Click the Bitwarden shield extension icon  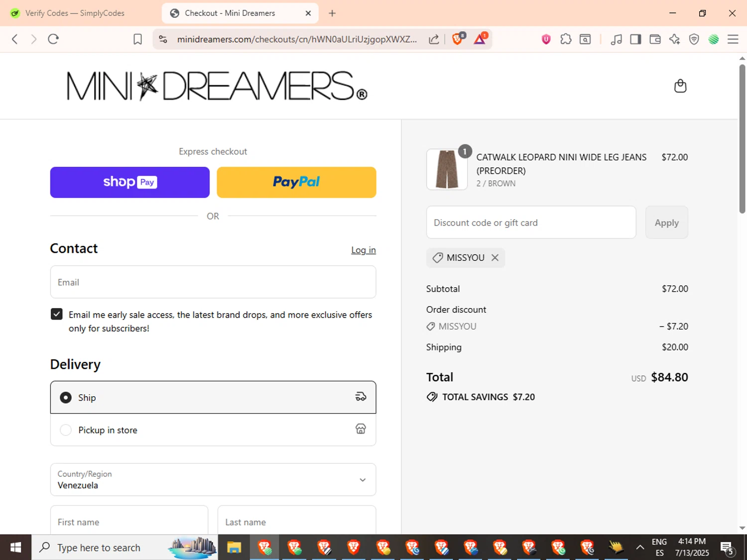pos(546,39)
